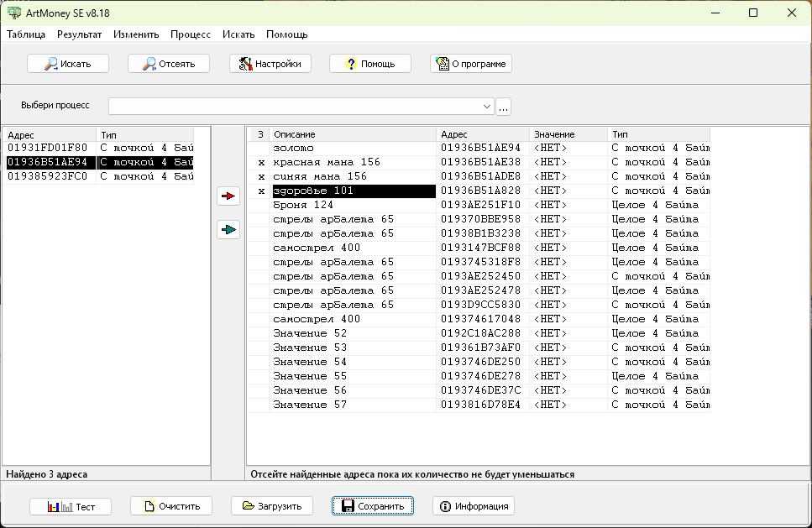Toggle freeze cell for золото row
Viewport: 812px width, 528px height.
[x=260, y=149]
